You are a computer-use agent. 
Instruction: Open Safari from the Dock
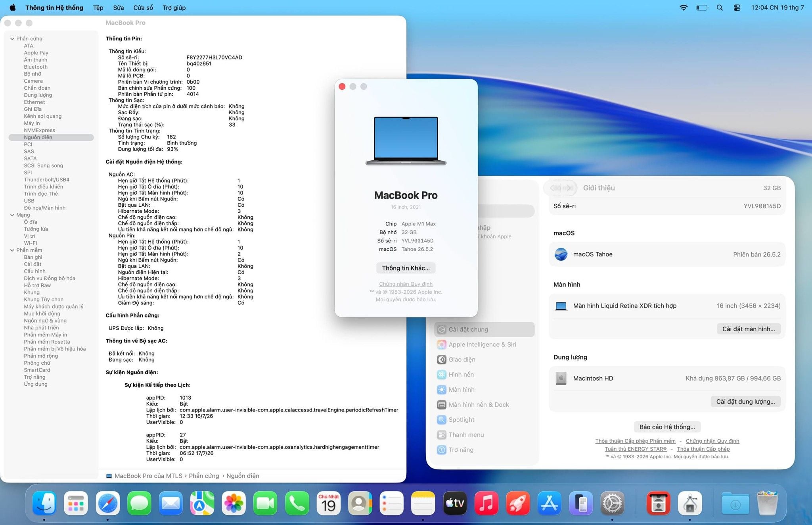pos(107,503)
